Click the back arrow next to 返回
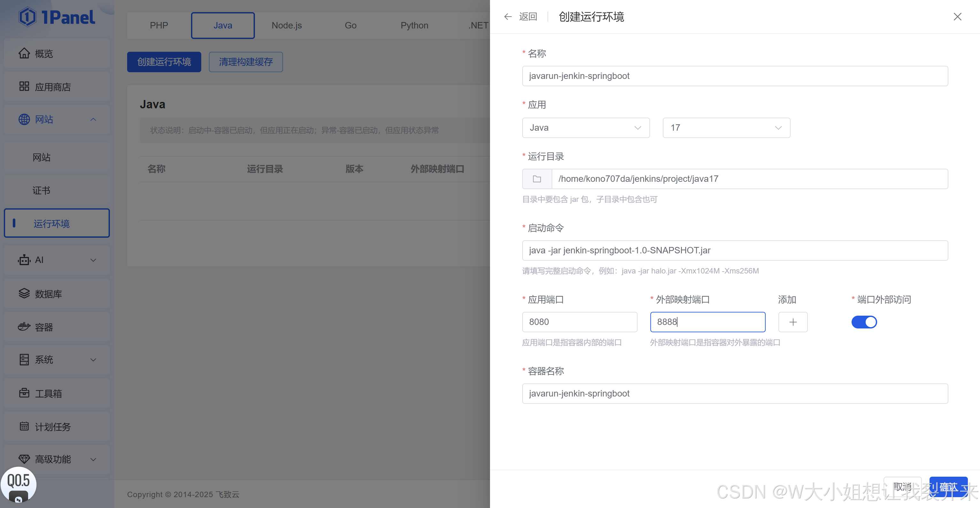 [508, 16]
